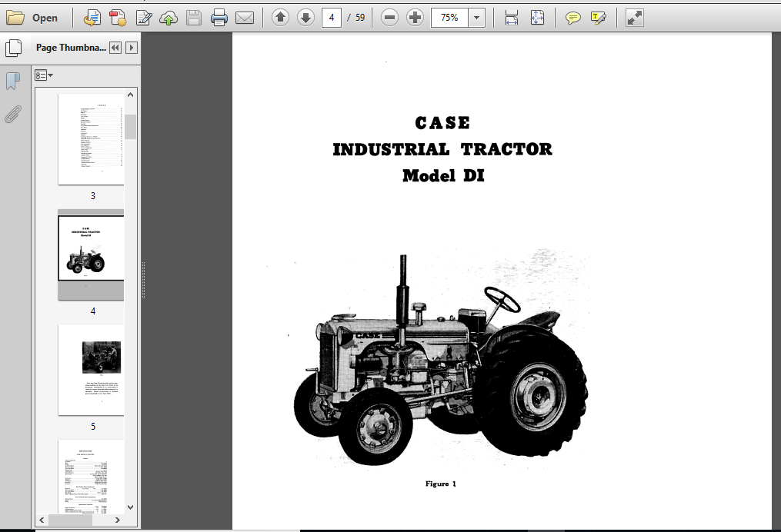Click the fit one full page icon

point(537,18)
